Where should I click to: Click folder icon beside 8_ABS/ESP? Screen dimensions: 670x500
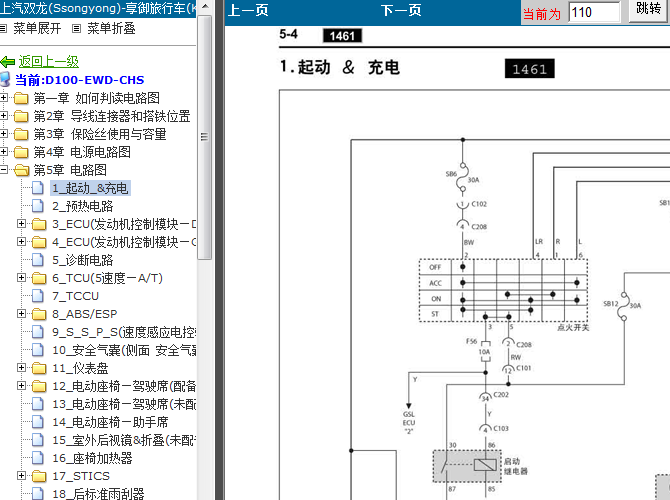[39, 314]
